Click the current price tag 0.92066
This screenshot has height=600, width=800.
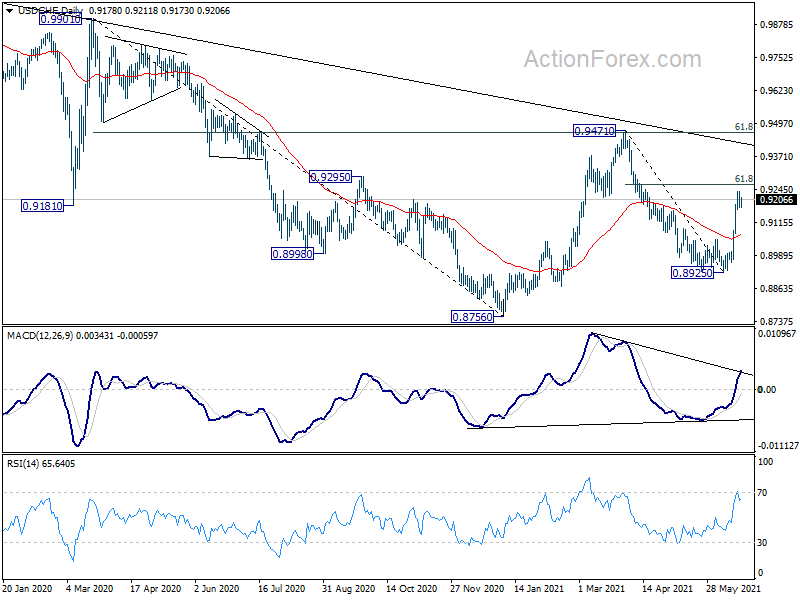pos(777,199)
